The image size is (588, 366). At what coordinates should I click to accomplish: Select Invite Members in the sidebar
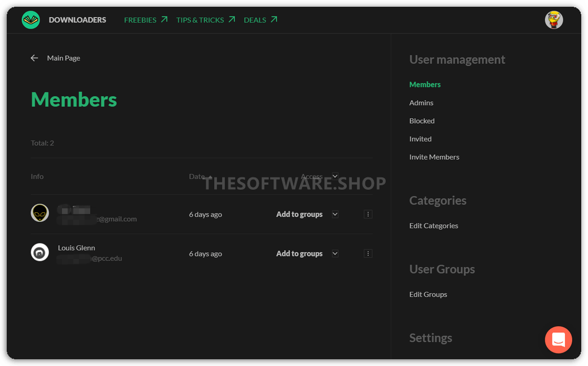coord(434,157)
